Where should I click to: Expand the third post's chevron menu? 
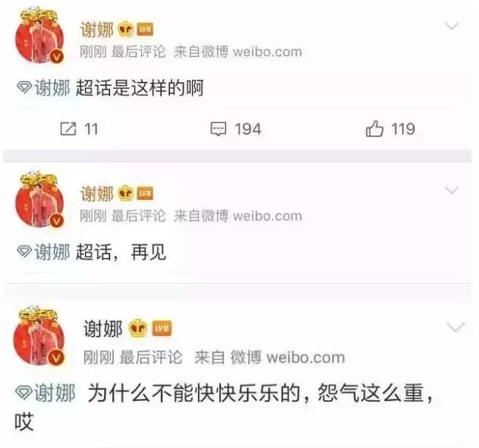pos(455,327)
